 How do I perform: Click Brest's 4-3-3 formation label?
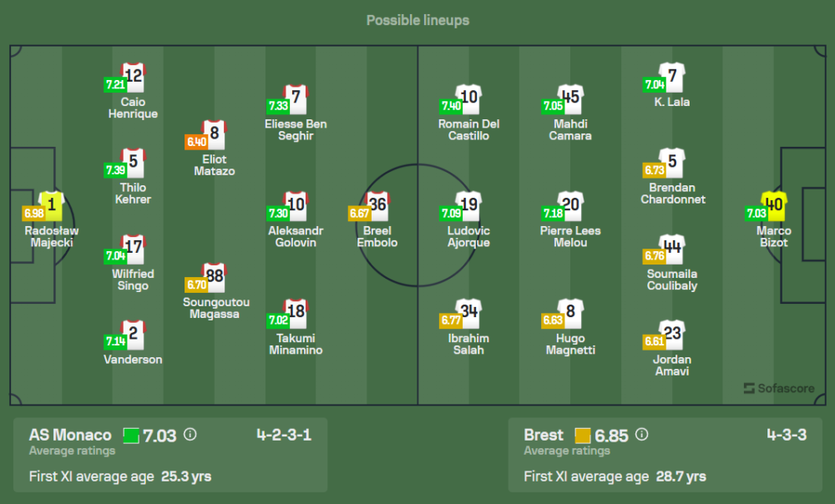coord(787,435)
